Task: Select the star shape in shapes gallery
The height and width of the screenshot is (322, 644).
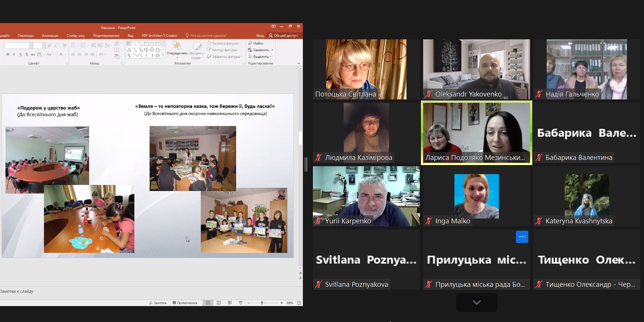Action: (158, 56)
